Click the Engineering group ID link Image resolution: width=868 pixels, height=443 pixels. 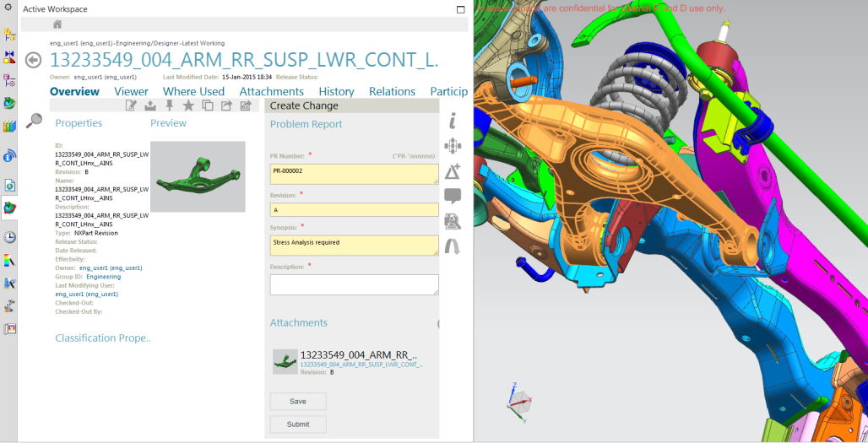[104, 277]
